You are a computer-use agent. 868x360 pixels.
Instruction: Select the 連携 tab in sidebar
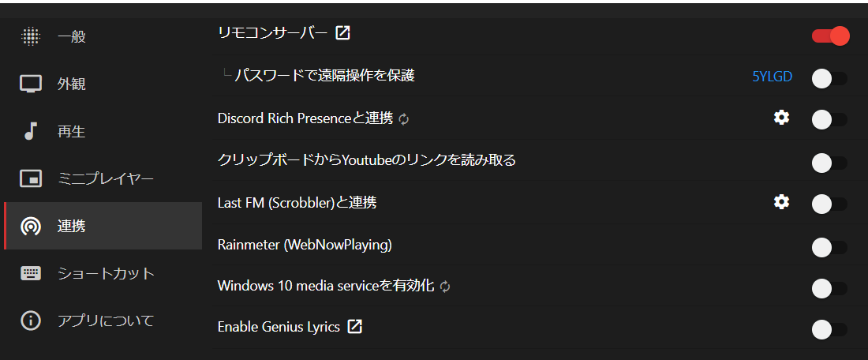point(103,227)
